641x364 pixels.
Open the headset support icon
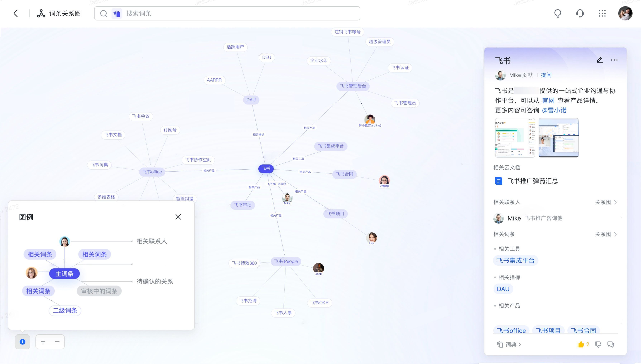[x=580, y=13]
